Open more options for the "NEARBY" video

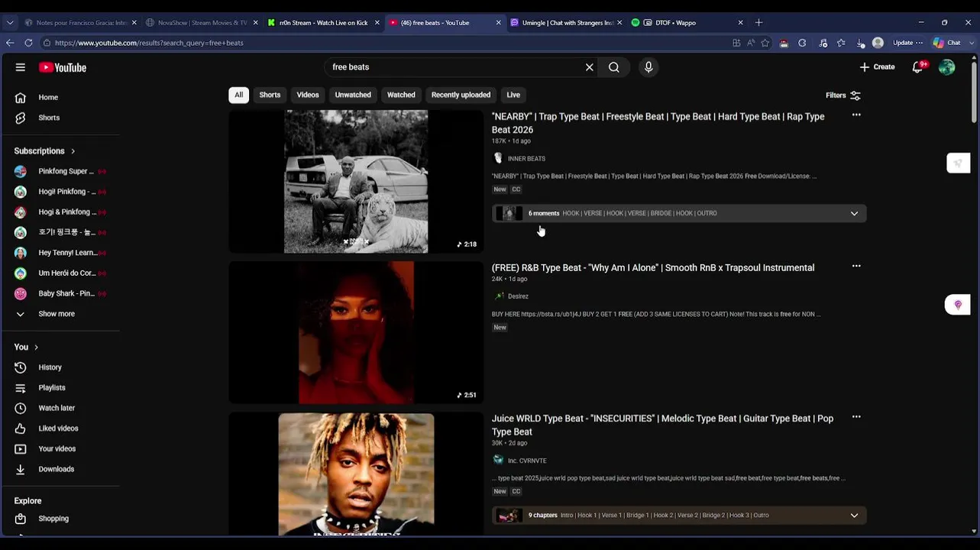pos(856,115)
